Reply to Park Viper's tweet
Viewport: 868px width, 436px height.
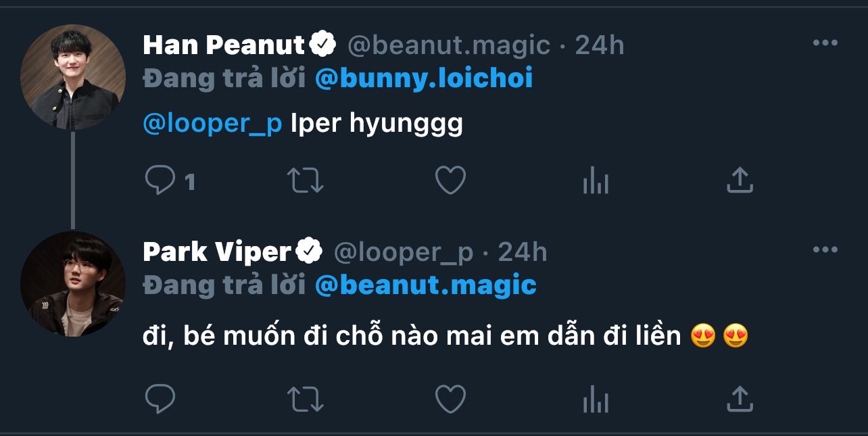pos(160,398)
